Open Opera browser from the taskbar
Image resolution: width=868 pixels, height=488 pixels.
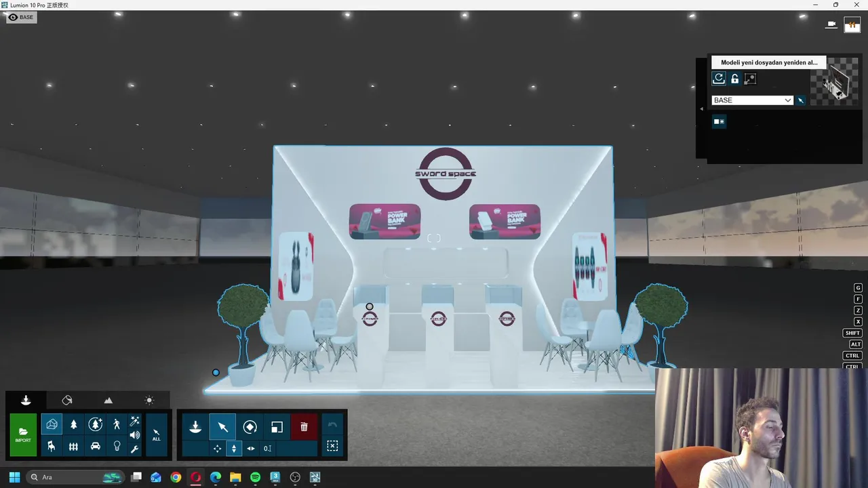click(196, 477)
